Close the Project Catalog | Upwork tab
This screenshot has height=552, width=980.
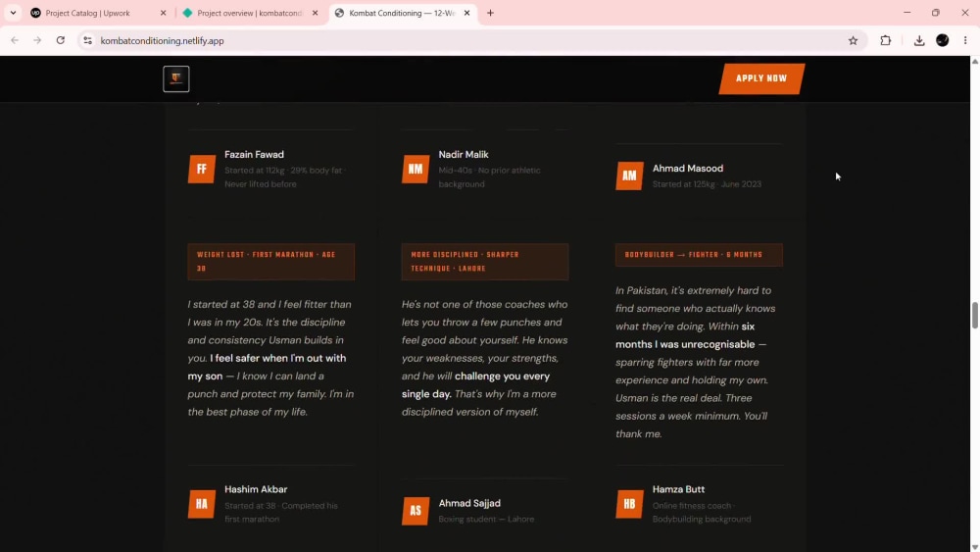pyautogui.click(x=163, y=13)
